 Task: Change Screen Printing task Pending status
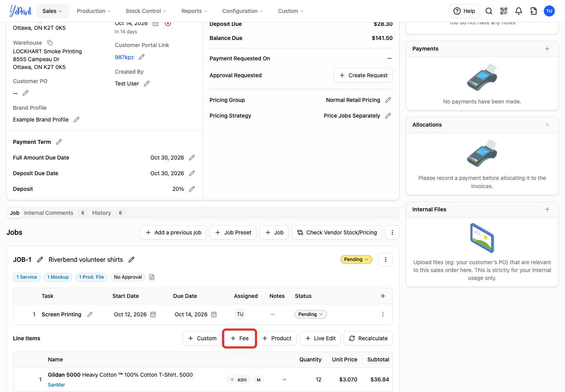[x=311, y=314]
